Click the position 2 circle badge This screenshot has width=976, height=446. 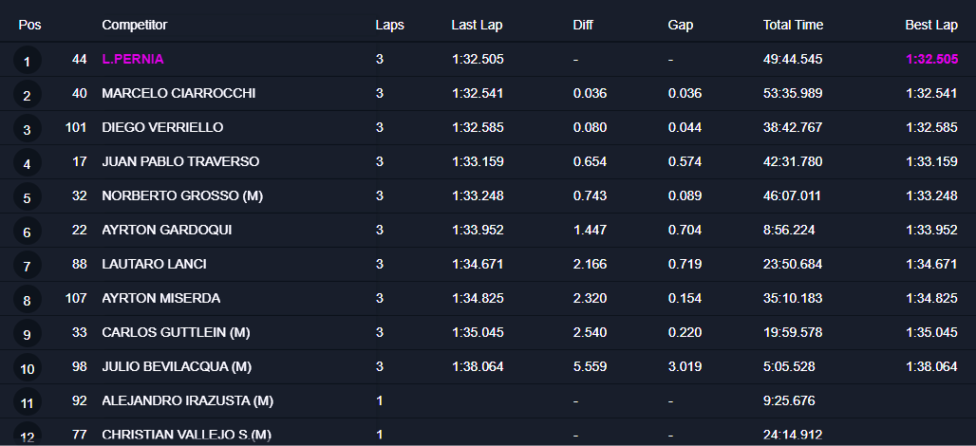(27, 95)
